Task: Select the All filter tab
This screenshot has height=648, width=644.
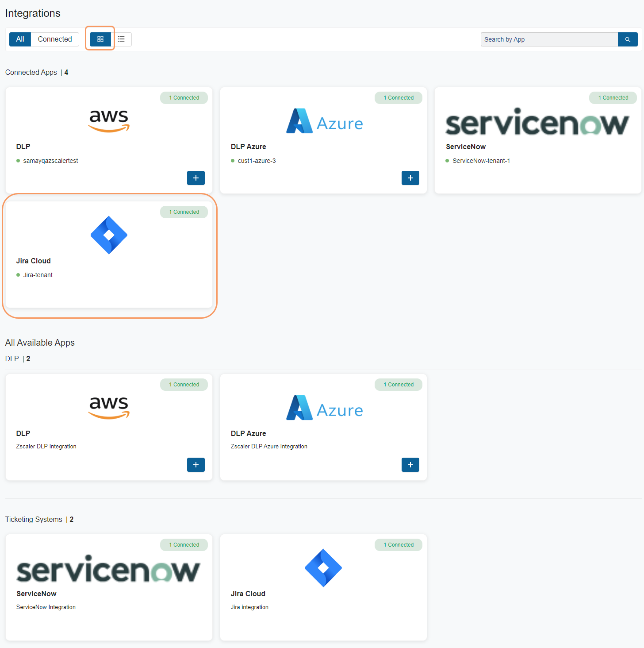Action: 20,39
